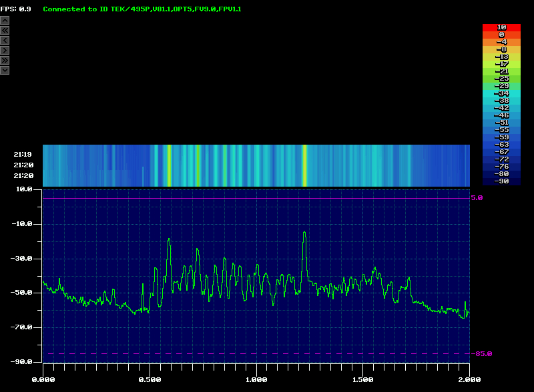534x392 pixels.
Task: Click the single right chevron button
Action: 5,50
